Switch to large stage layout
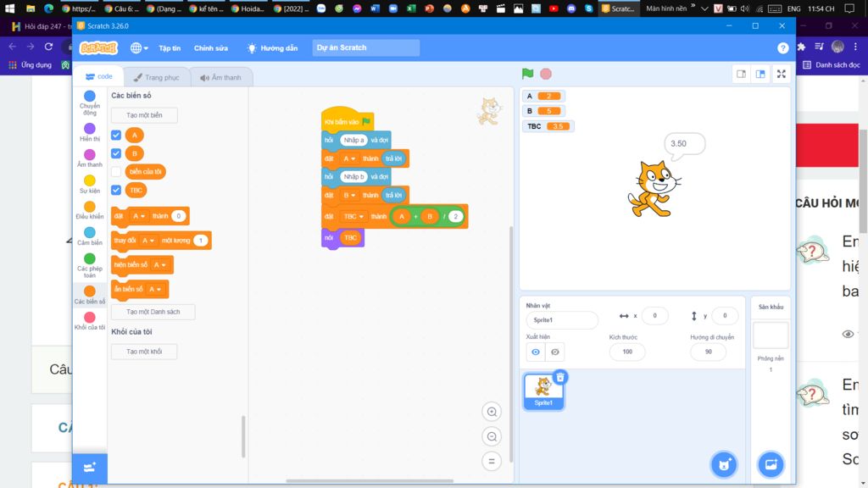This screenshot has height=488, width=868. [760, 74]
